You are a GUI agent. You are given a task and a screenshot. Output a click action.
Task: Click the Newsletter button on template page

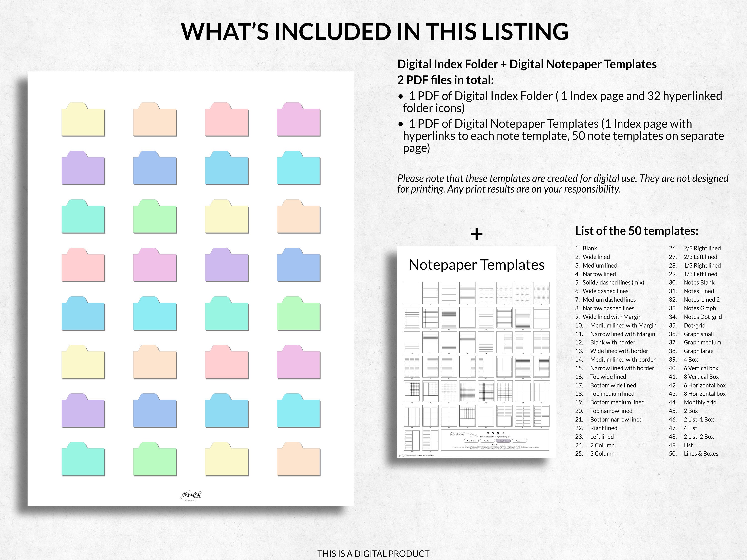point(471,441)
